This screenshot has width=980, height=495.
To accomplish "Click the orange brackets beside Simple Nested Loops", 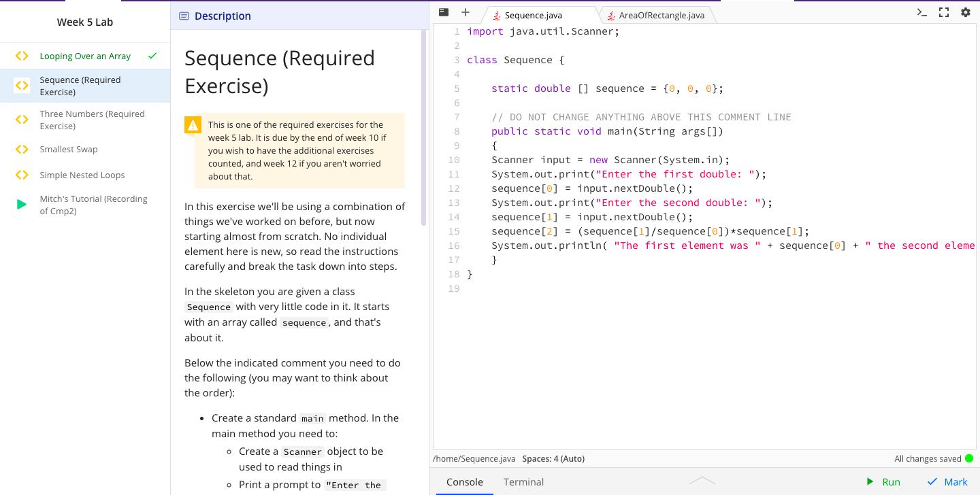I will tap(20, 175).
